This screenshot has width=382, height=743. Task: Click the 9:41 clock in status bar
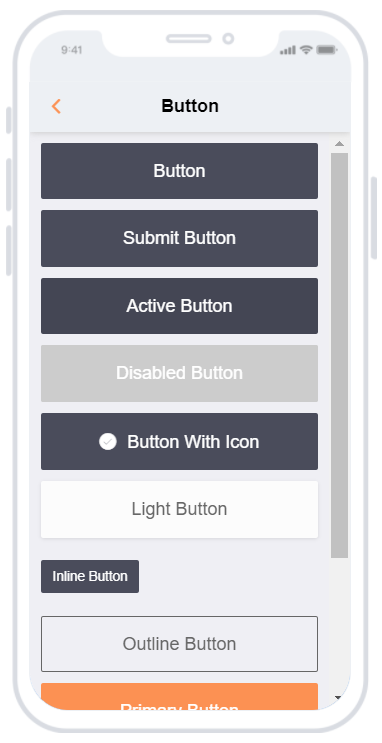click(72, 50)
